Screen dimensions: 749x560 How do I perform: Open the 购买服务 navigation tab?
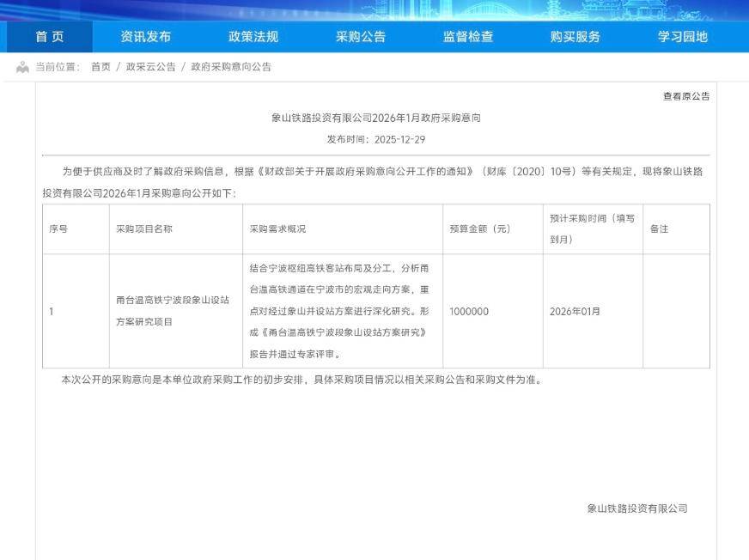(575, 37)
